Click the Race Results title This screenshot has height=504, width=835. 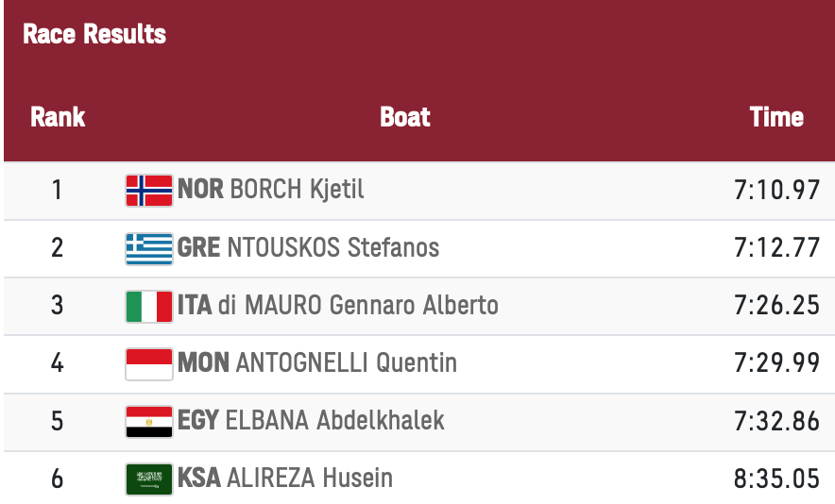tap(94, 34)
